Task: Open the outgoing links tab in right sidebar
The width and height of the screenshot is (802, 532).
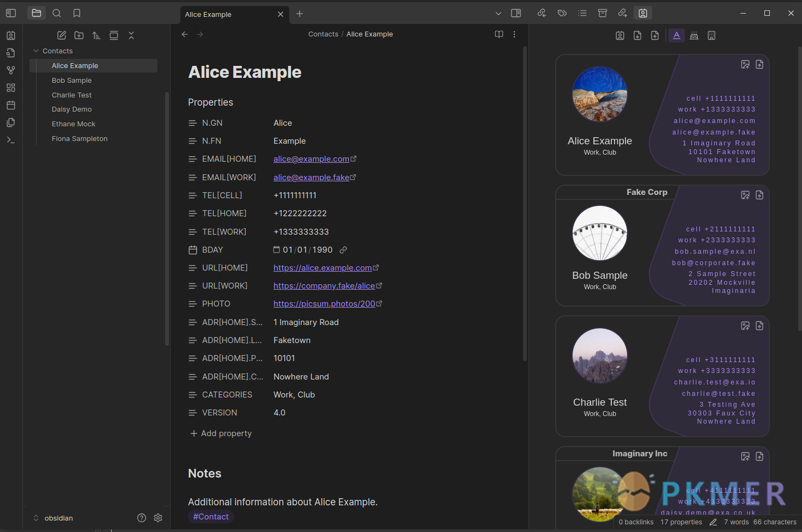Action: (x=622, y=13)
